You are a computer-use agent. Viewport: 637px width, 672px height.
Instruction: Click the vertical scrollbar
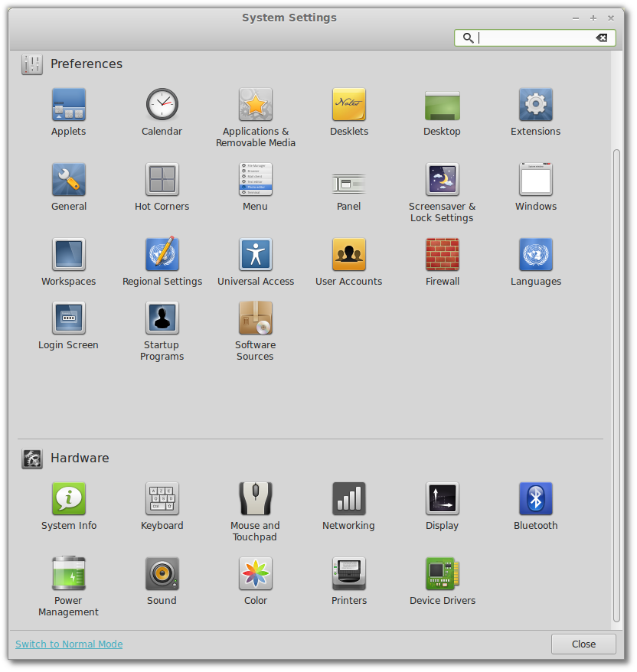pyautogui.click(x=616, y=385)
